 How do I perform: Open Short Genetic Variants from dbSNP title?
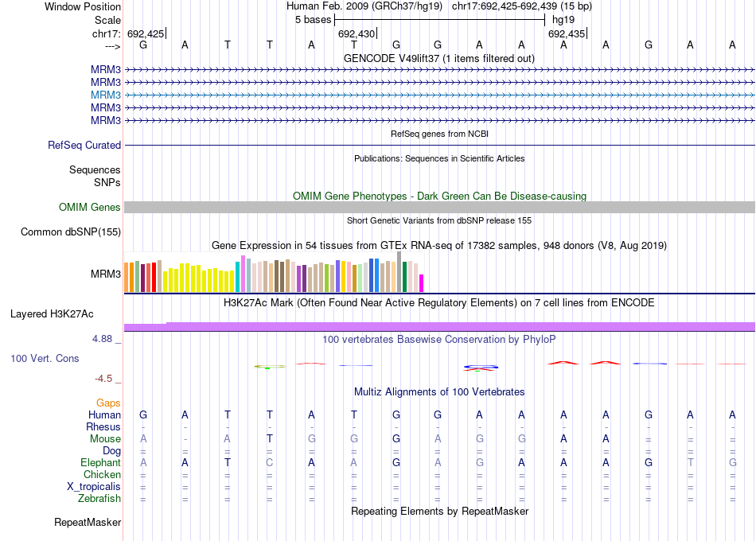tap(439, 220)
